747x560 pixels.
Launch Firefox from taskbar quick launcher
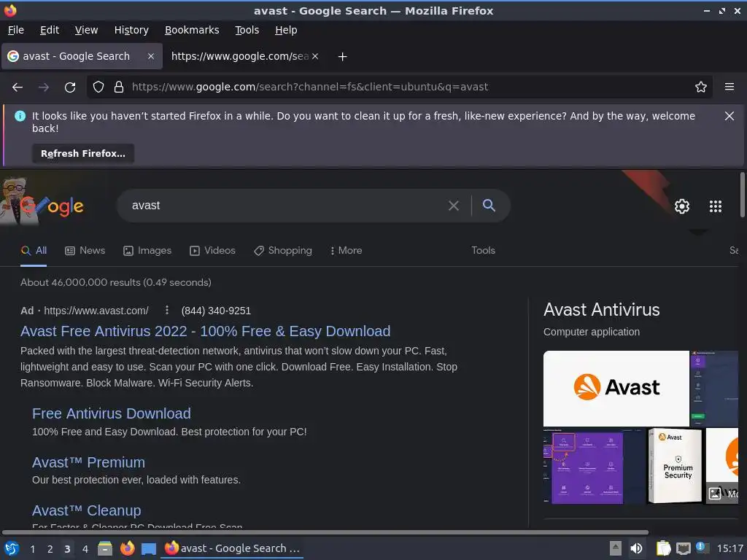click(x=127, y=548)
